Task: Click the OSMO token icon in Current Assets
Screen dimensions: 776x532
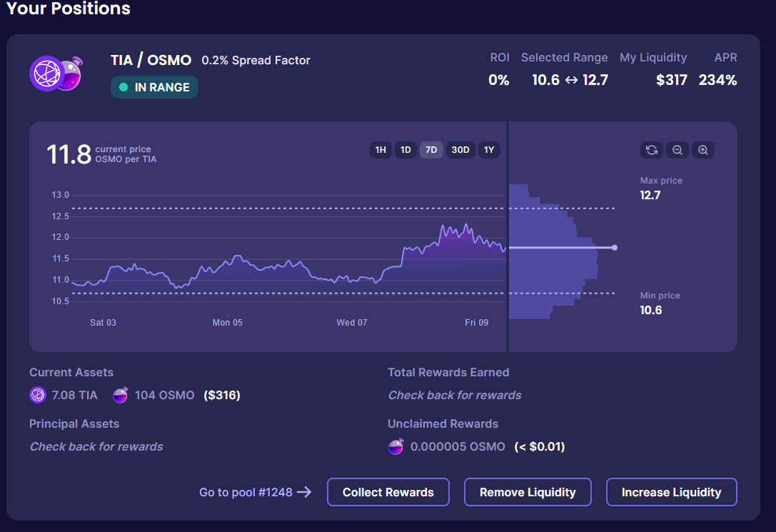Action: tap(121, 395)
